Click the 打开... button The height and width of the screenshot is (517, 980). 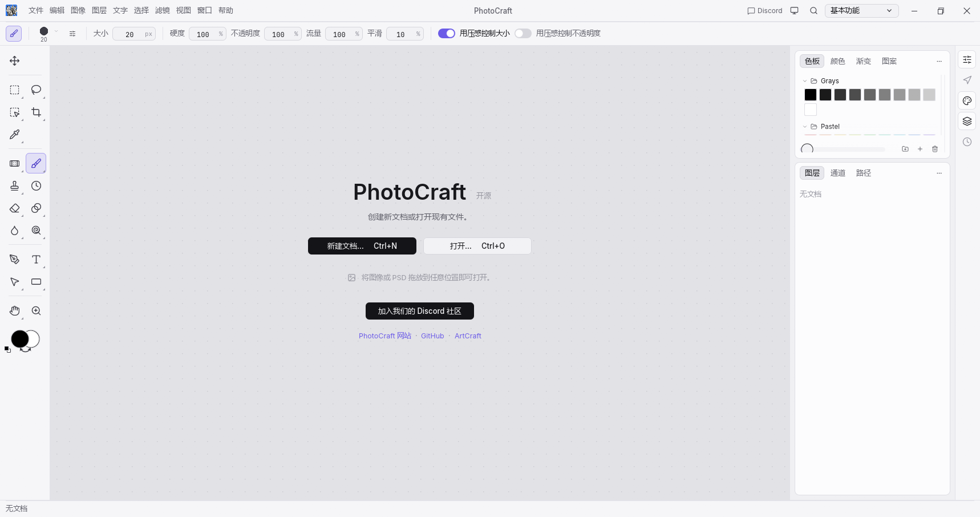477,246
